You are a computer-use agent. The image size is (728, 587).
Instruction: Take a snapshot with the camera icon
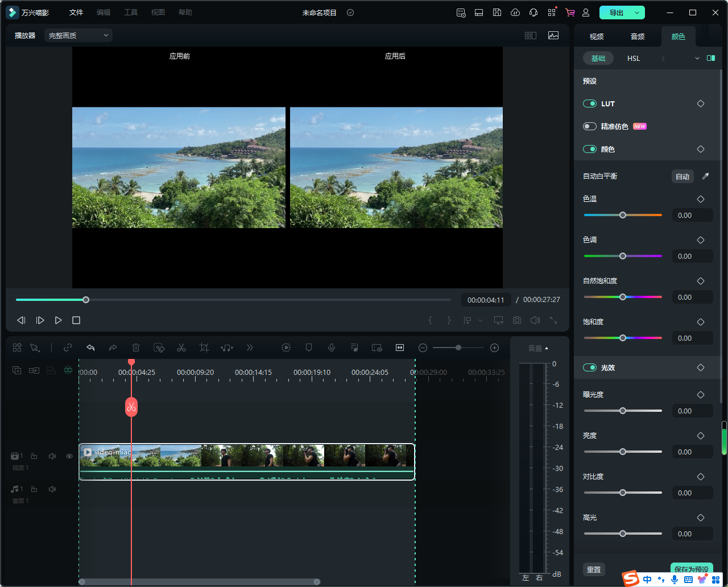516,320
